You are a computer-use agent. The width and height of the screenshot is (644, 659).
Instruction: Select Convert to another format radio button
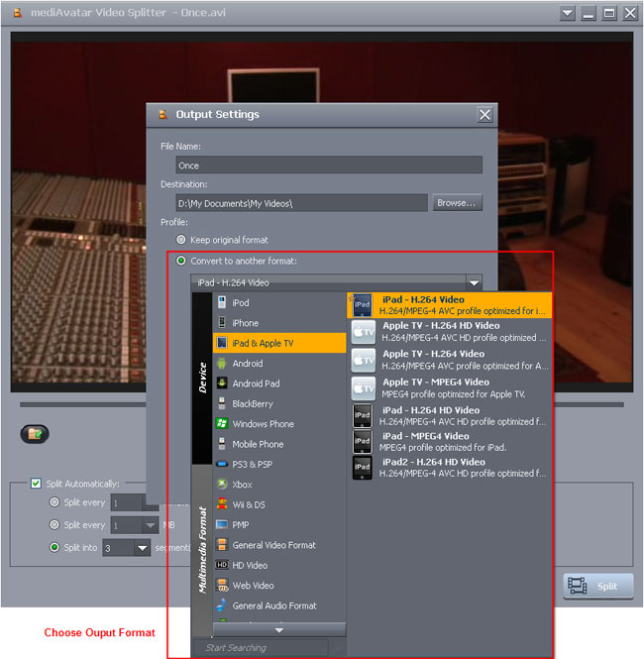(181, 261)
